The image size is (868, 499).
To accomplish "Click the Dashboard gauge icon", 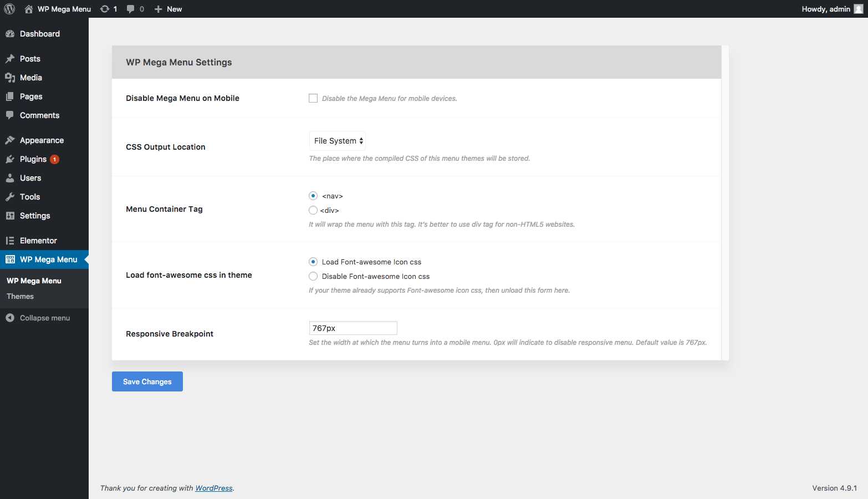I will pyautogui.click(x=10, y=34).
